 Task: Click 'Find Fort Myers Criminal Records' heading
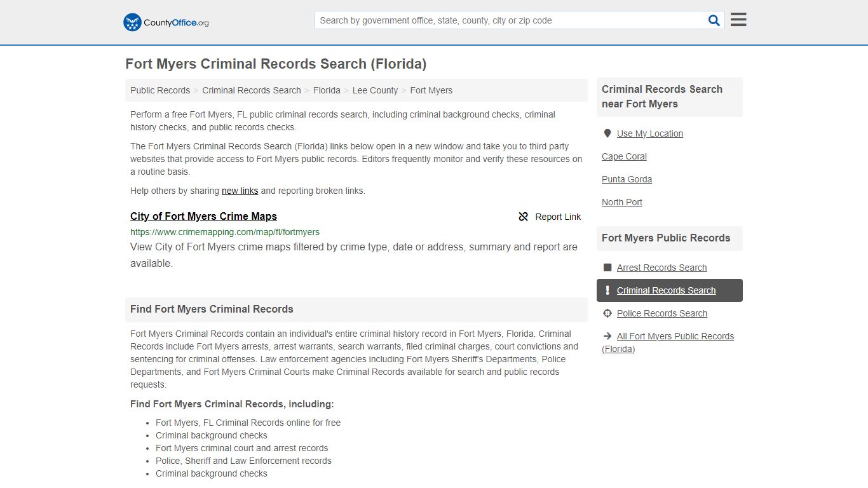[x=212, y=309]
